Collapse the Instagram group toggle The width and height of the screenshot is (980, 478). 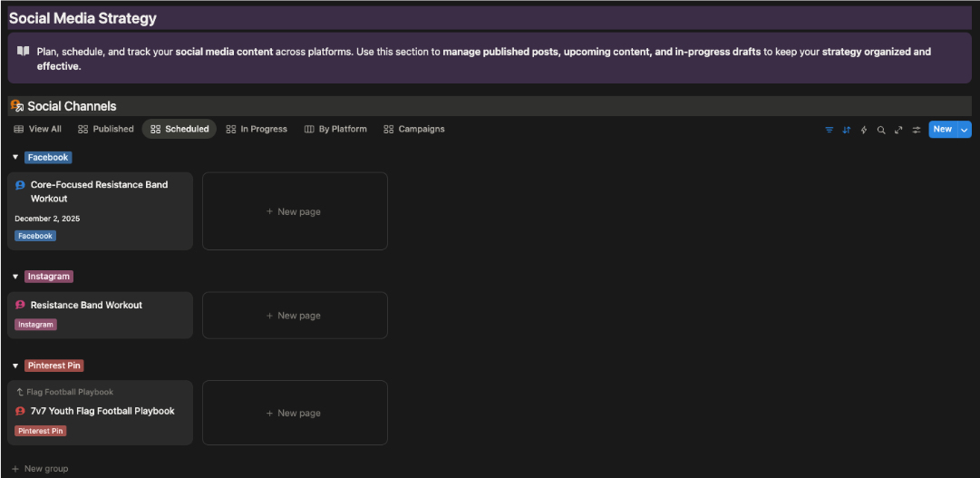[15, 277]
